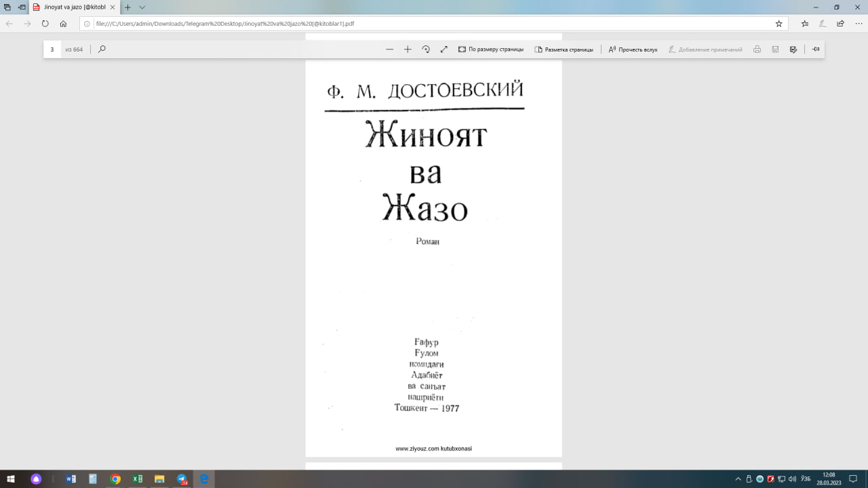Save the PDF with floppy icon

click(775, 49)
